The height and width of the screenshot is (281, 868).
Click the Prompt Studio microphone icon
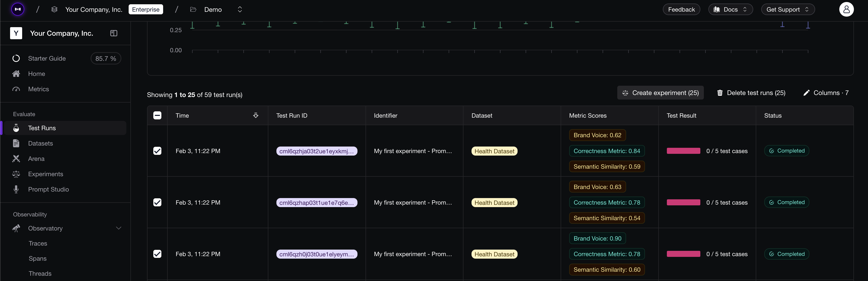point(16,190)
